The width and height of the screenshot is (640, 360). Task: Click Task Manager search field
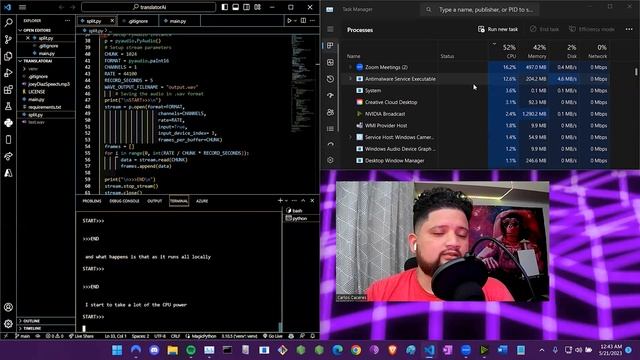[x=480, y=9]
